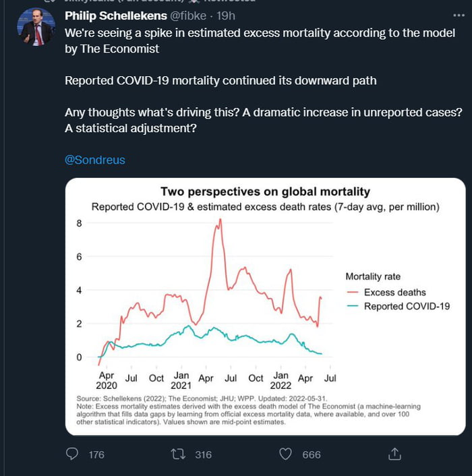Open Philip Schellekens' profile avatar

[x=35, y=27]
